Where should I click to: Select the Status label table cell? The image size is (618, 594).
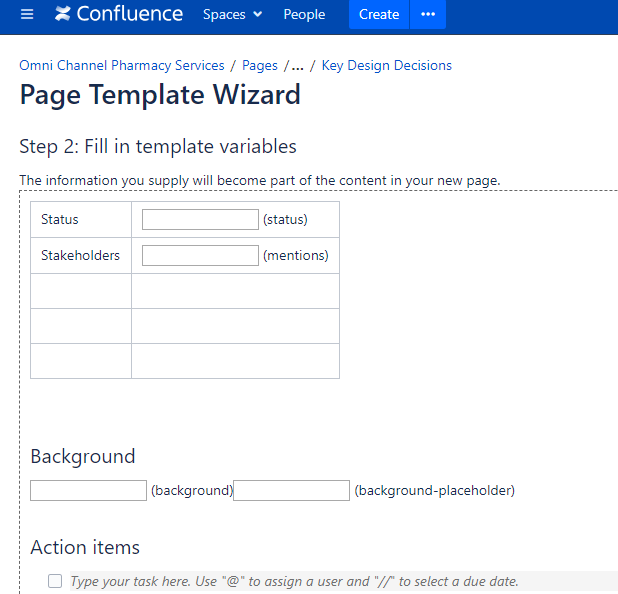click(81, 220)
